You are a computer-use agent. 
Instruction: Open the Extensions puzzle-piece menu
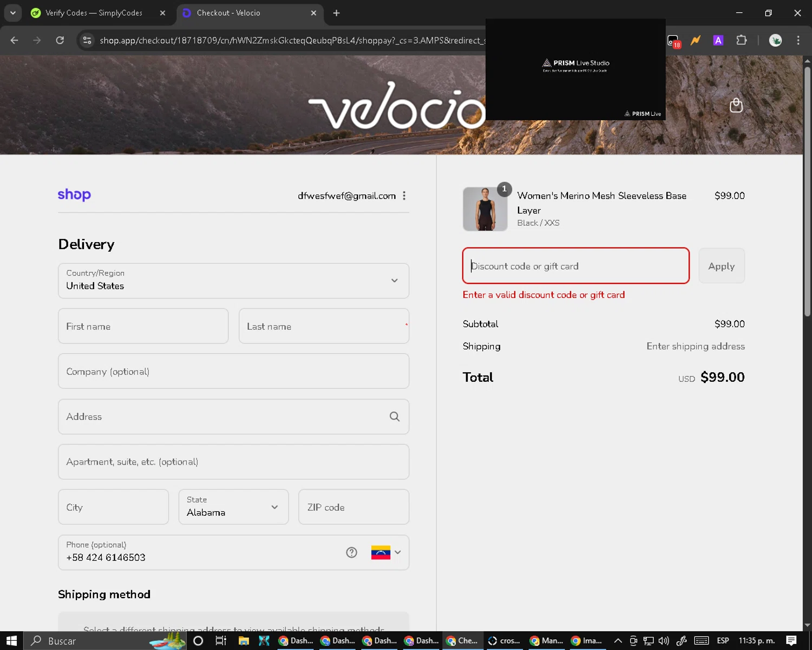click(742, 40)
